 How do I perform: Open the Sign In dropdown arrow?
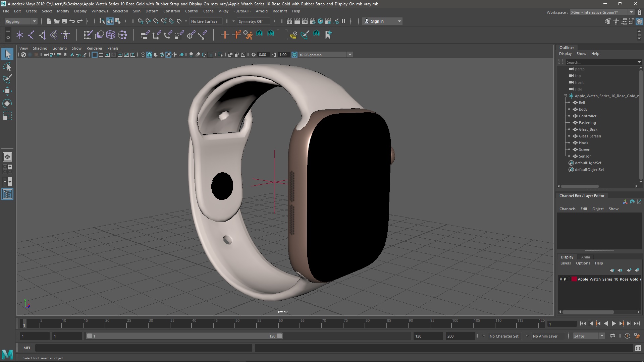[399, 21]
